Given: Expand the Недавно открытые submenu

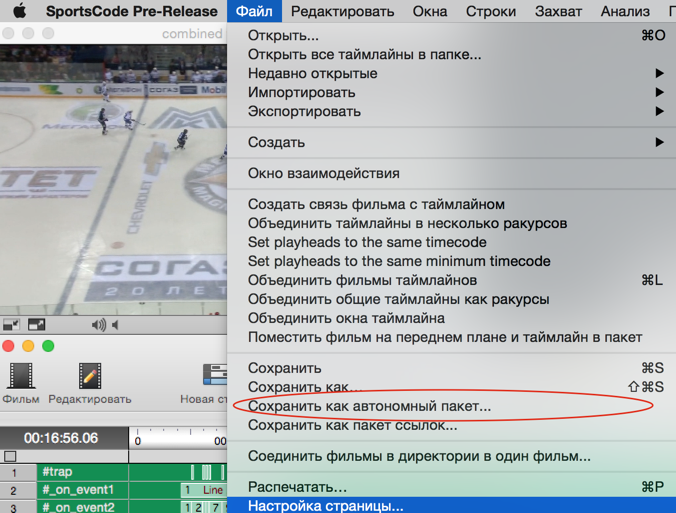Looking at the screenshot, I should click(451, 73).
